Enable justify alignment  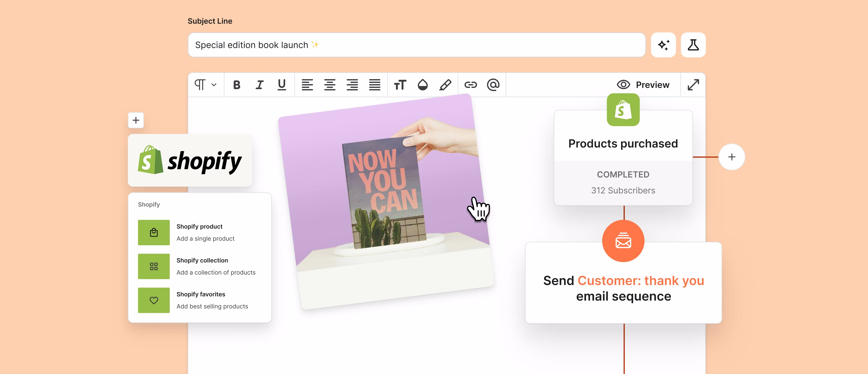375,85
